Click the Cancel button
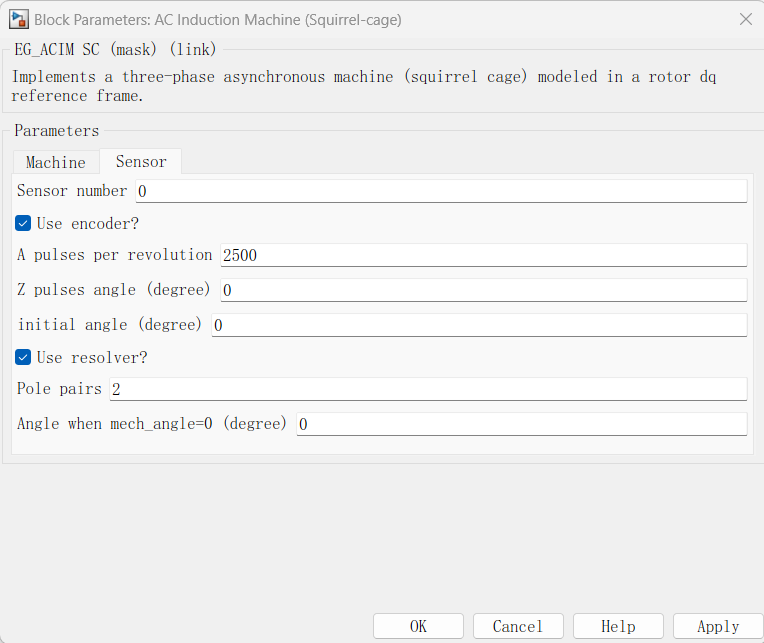The width and height of the screenshot is (764, 643). (518, 626)
